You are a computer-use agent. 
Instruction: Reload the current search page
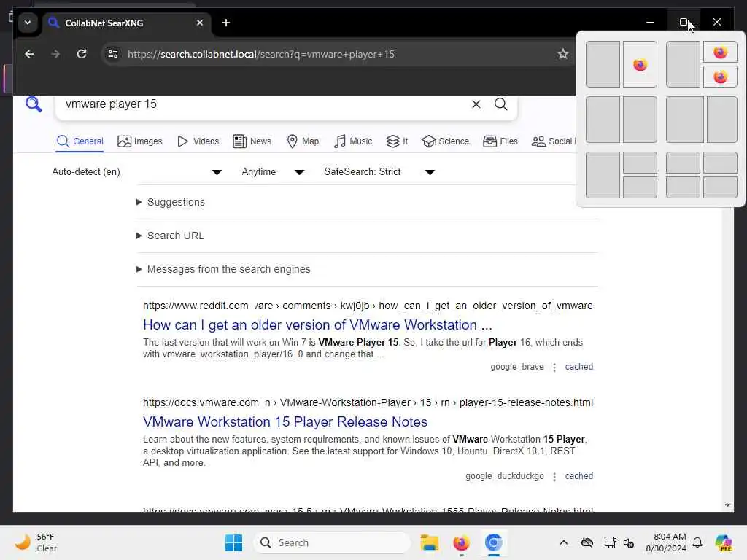(82, 54)
